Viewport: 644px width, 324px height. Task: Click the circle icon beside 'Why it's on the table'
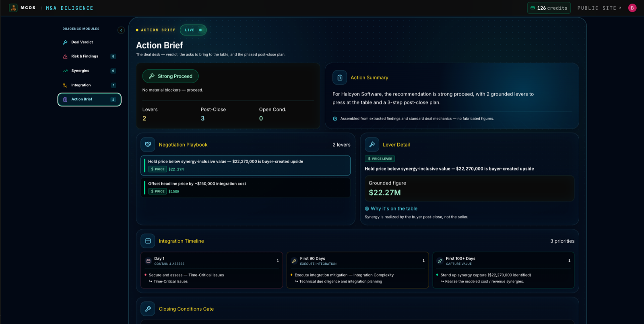[367, 209]
